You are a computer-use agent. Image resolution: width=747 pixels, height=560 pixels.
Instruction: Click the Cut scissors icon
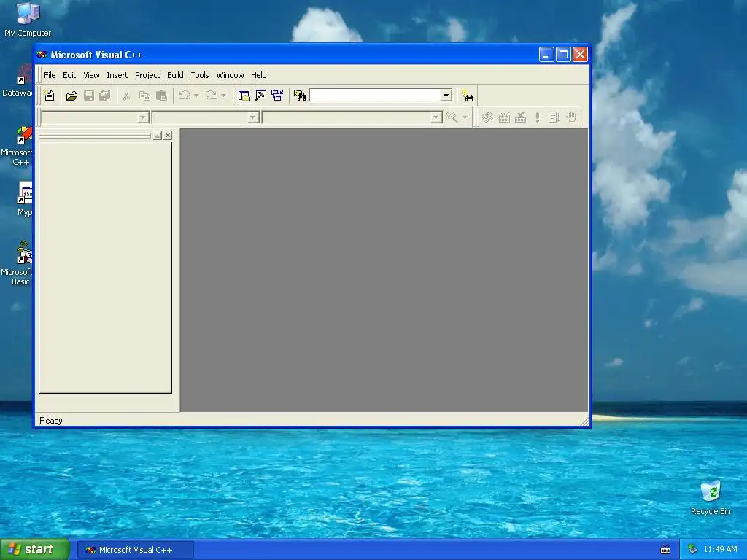(x=127, y=96)
